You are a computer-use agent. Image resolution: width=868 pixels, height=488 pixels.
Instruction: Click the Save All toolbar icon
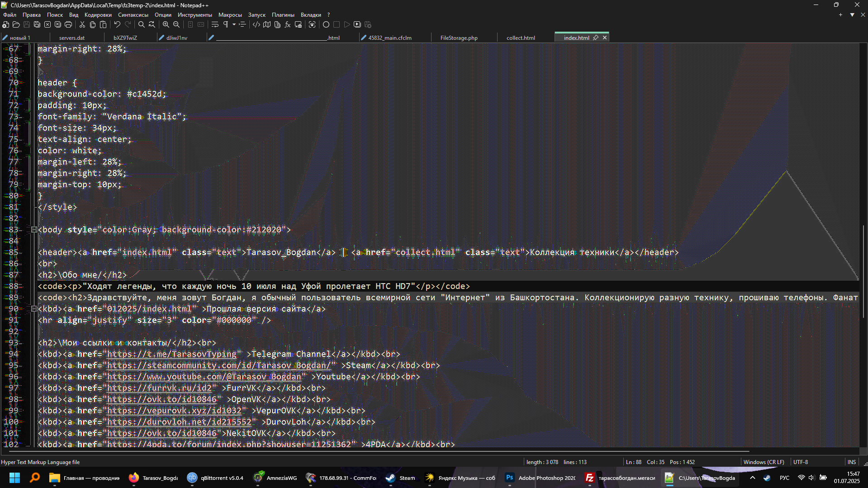click(37, 24)
